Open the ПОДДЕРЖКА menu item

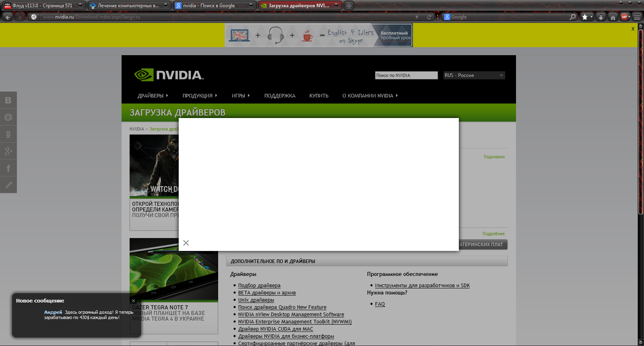280,96
